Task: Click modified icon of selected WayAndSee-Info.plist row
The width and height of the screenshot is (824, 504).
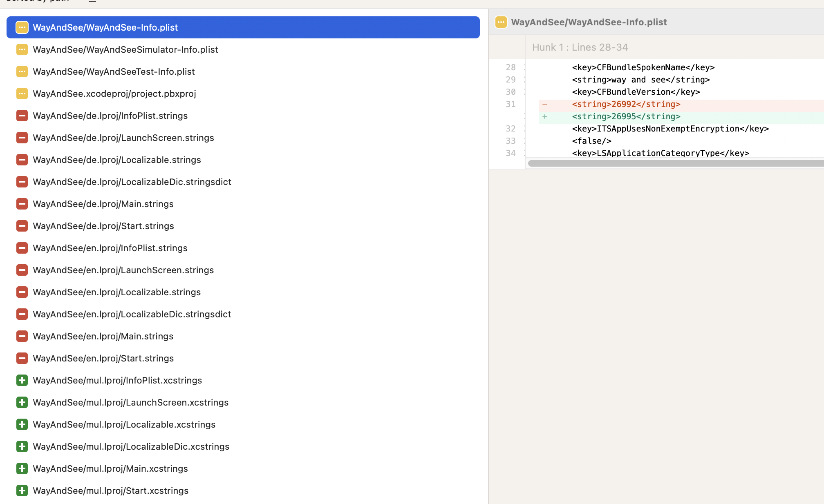Action: [22, 27]
